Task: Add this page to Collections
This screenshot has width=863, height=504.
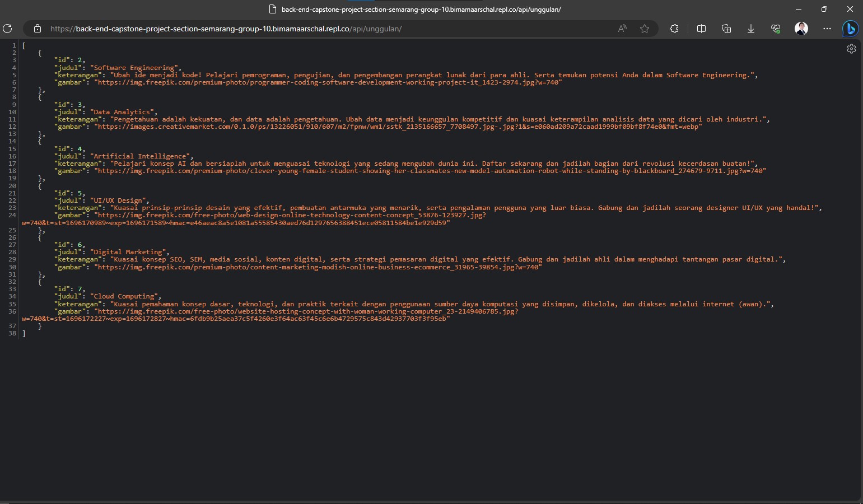Action: tap(726, 29)
